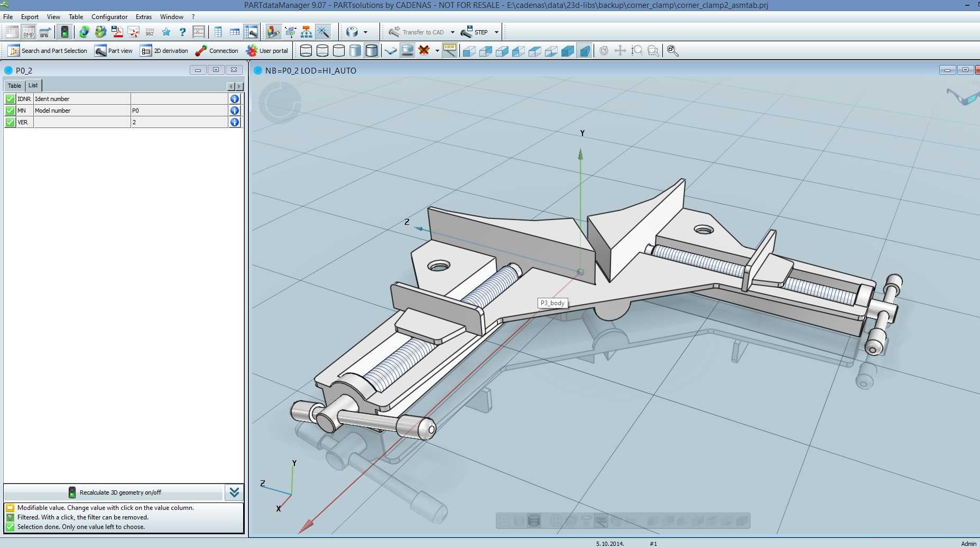Image resolution: width=980 pixels, height=548 pixels.
Task: Toggle the IDNR row checkbox
Action: [10, 99]
